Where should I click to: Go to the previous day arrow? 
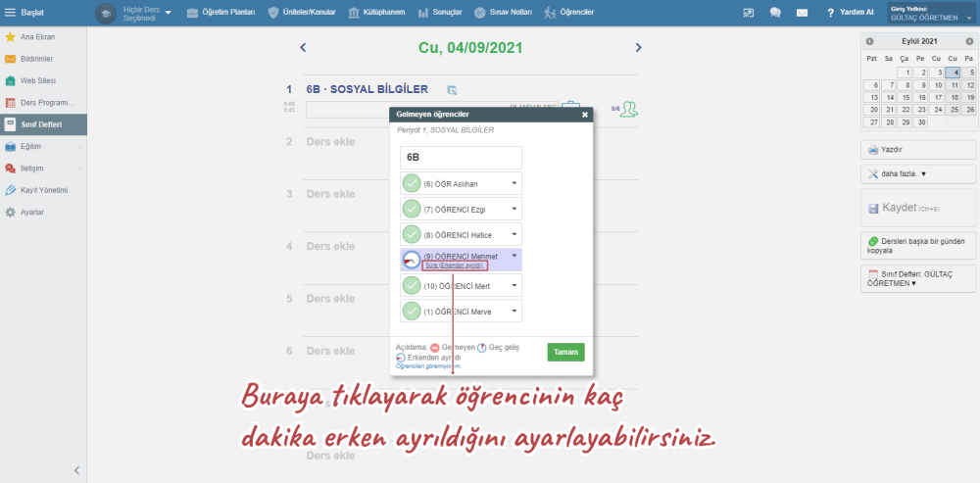pyautogui.click(x=303, y=47)
